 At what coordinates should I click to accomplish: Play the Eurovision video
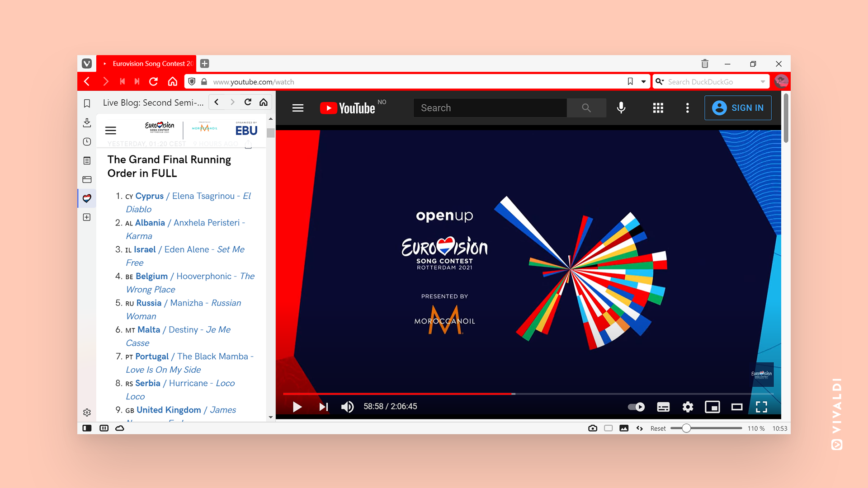(x=297, y=407)
